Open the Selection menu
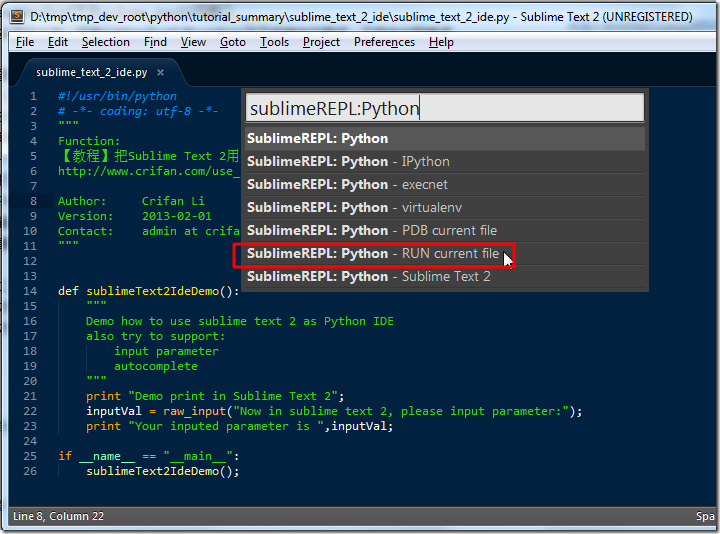This screenshot has height=534, width=720. click(x=106, y=42)
